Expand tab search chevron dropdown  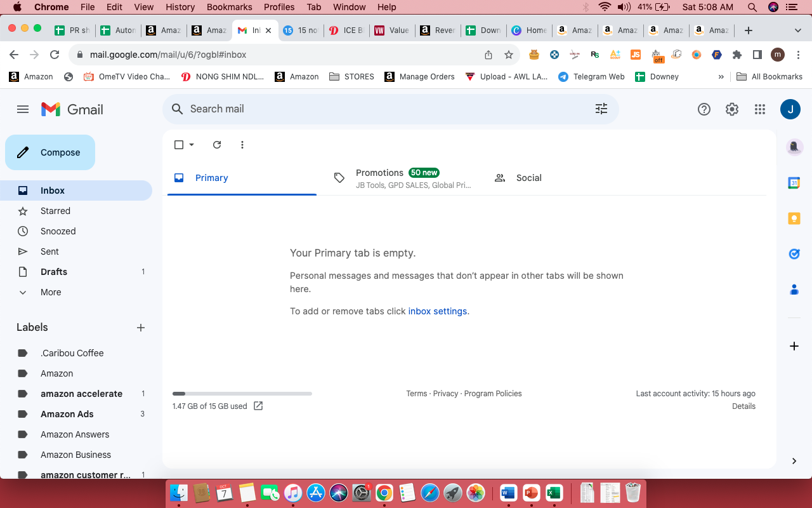pos(798,30)
